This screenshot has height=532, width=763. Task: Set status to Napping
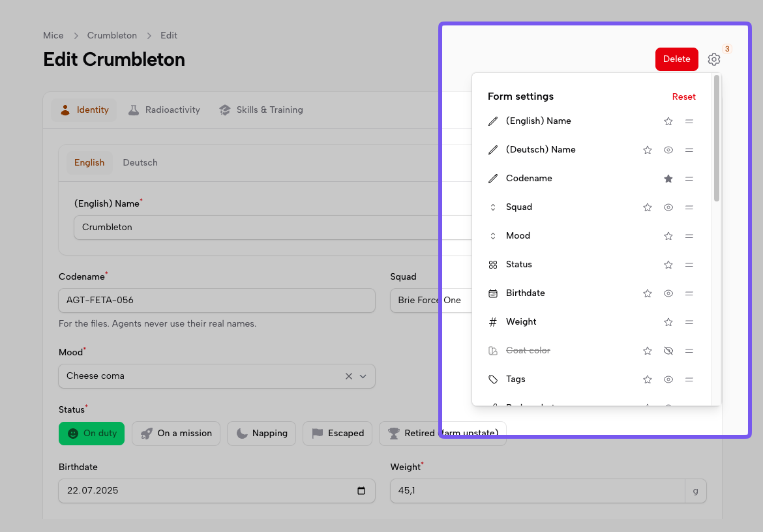[x=262, y=434]
